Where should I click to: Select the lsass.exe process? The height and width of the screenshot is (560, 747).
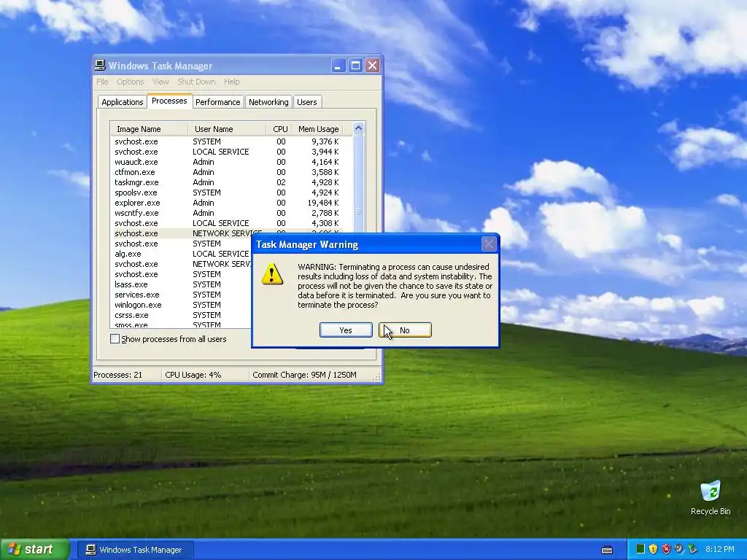[131, 284]
